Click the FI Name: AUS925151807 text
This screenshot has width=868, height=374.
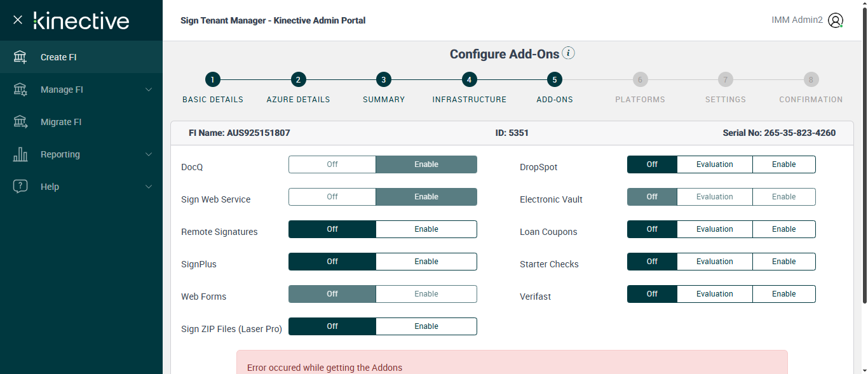point(240,133)
